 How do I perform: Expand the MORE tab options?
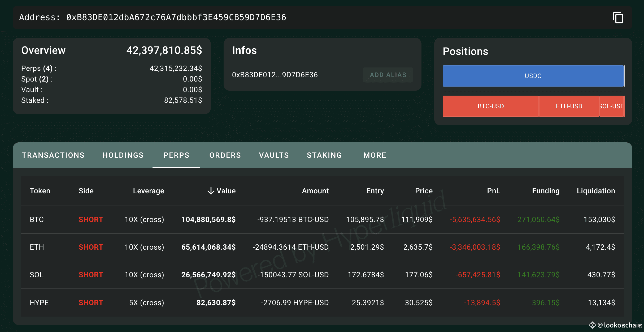click(375, 155)
